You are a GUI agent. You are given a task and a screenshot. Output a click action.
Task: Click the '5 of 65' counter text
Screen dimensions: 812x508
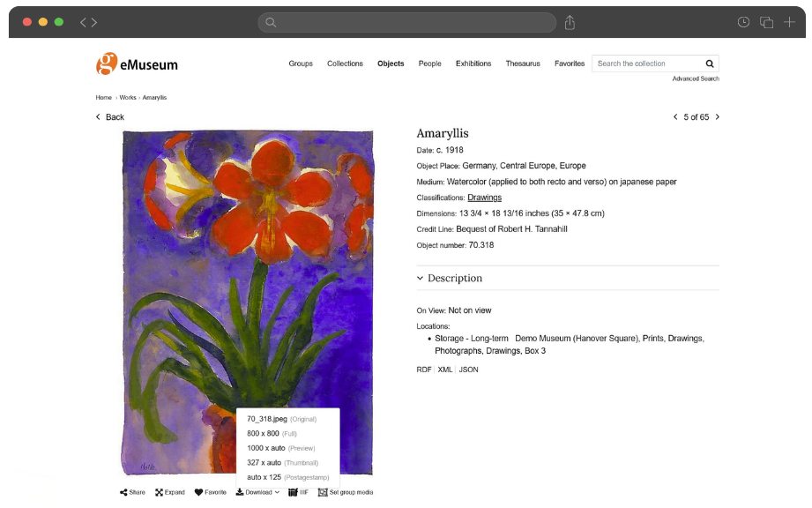(696, 117)
